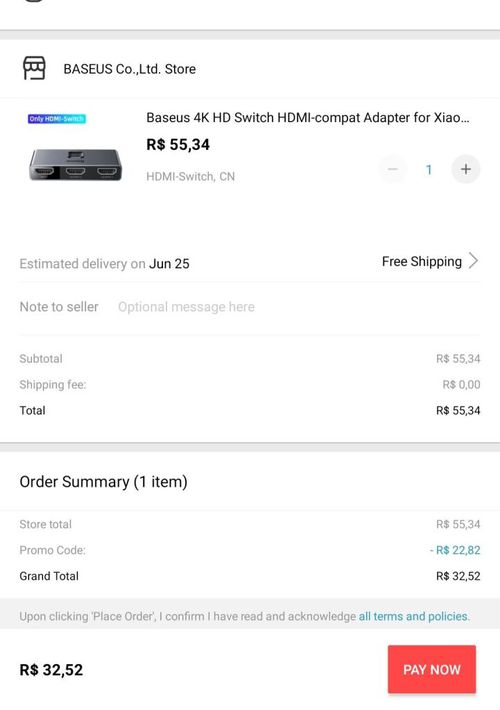500x710 pixels.
Task: Click the item price R$ 55,34
Action: pos(178,145)
